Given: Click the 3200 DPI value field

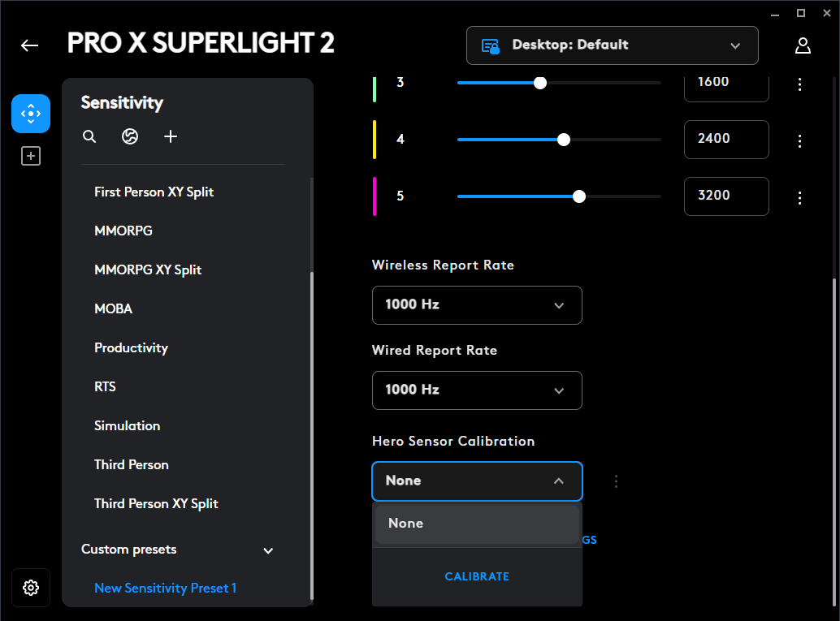Looking at the screenshot, I should tap(726, 196).
